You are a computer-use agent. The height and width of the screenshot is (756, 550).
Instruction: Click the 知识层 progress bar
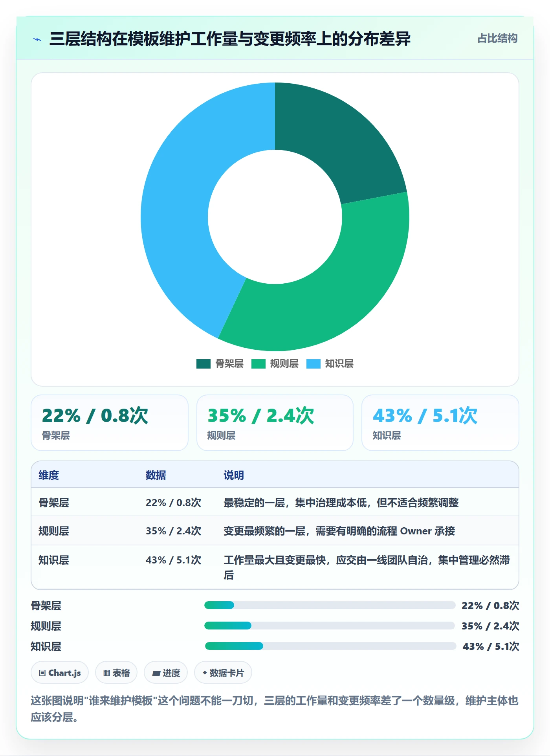tap(330, 646)
